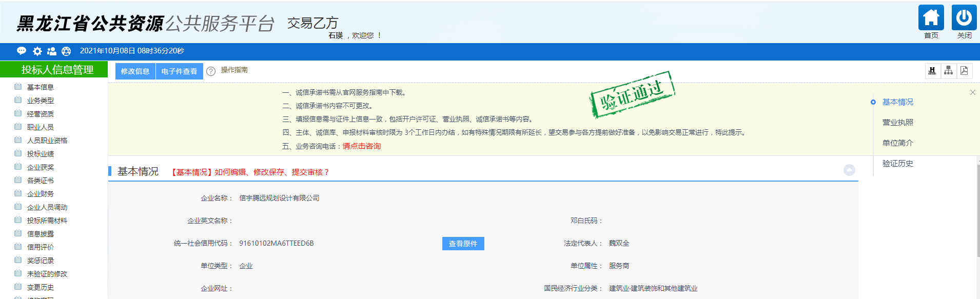Jump to 营业执照 in the right anchor navigation

(x=897, y=123)
